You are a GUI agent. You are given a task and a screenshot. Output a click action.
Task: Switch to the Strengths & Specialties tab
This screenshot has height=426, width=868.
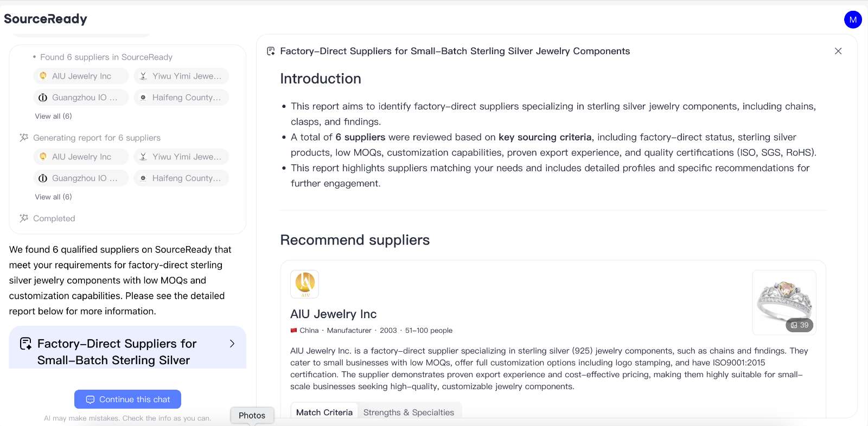point(409,412)
